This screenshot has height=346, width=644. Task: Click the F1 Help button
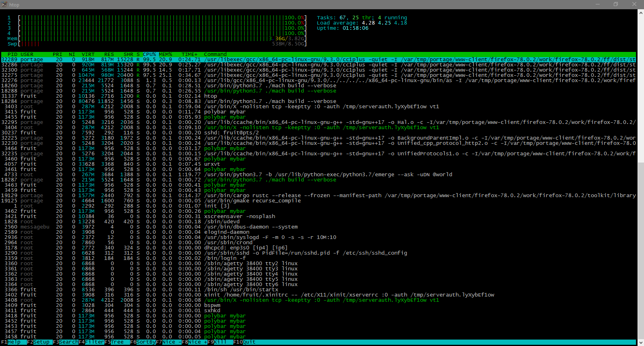[11, 342]
